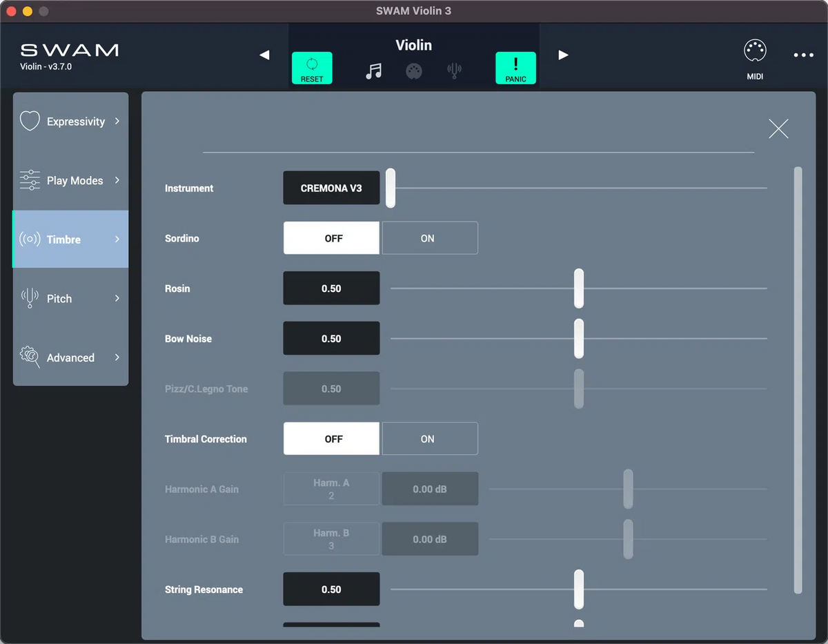Screen dimensions: 828x644
Task: Close the Timbre settings with the X
Action: point(778,128)
